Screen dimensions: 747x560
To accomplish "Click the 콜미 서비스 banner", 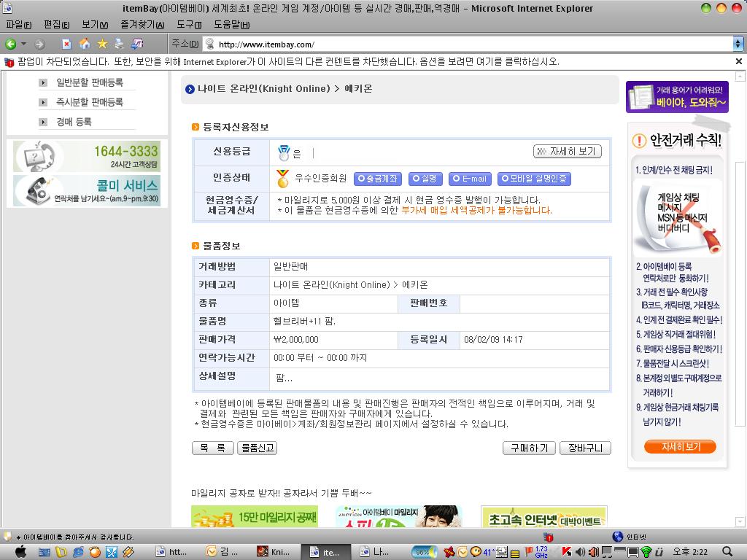I will click(87, 190).
